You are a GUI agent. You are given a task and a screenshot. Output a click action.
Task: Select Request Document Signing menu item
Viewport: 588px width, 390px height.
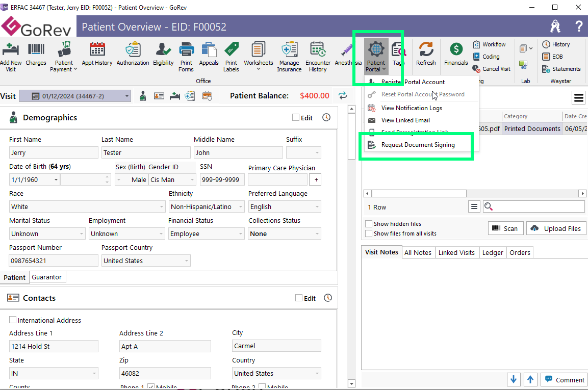tap(418, 145)
